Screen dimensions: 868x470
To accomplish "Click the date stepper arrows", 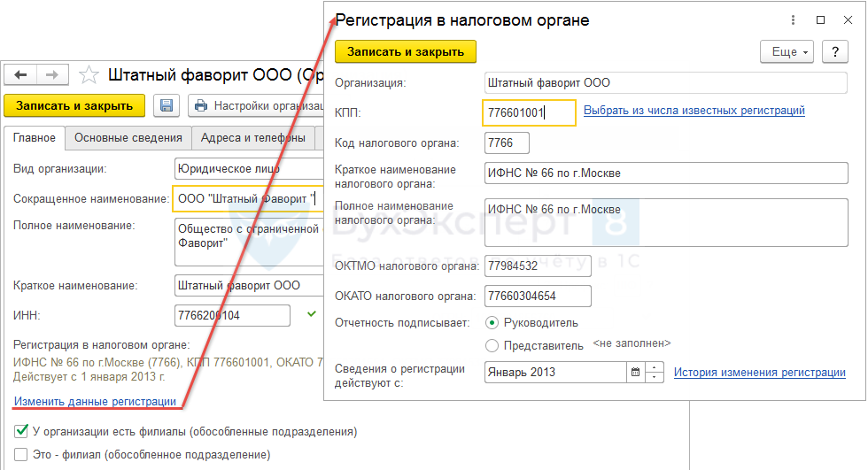I will [655, 373].
